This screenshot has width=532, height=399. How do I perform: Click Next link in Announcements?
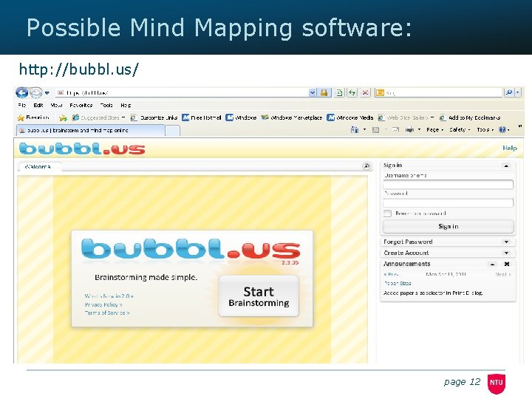[503, 274]
